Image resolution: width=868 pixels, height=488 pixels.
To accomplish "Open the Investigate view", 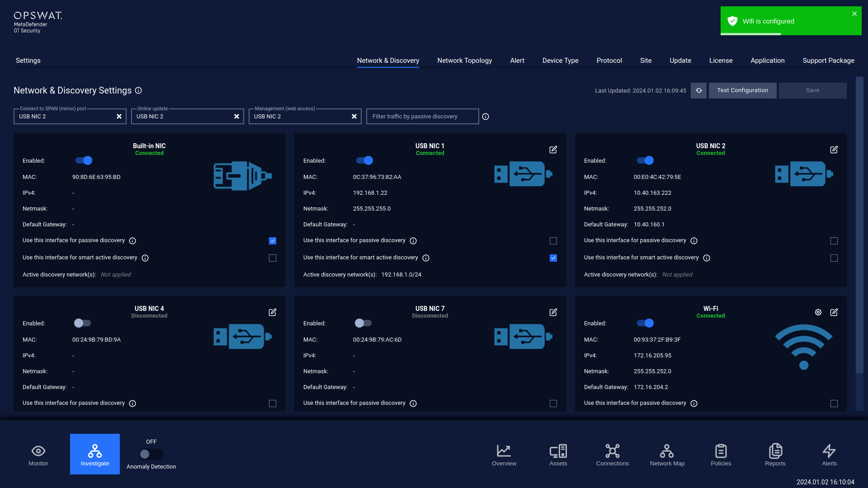I will point(95,454).
